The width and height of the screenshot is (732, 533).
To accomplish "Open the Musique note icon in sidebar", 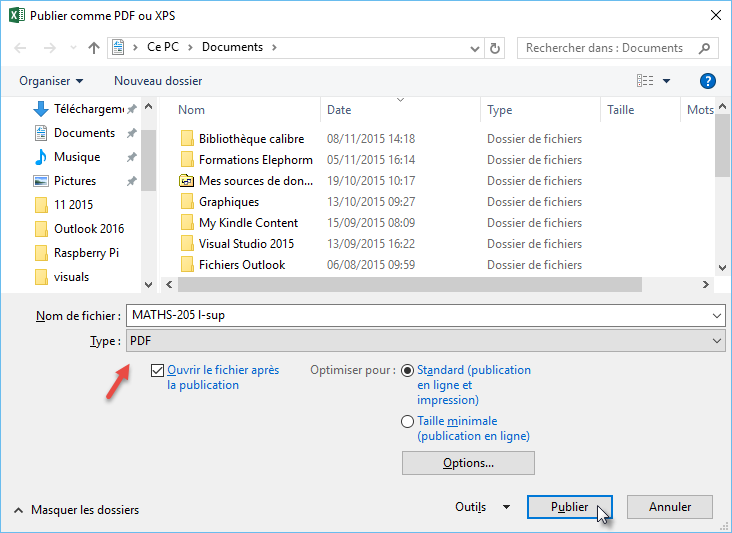I will 41,157.
